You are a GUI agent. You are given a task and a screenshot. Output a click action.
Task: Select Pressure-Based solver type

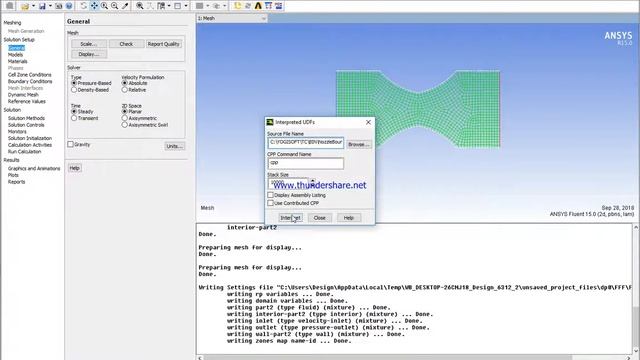pos(74,83)
